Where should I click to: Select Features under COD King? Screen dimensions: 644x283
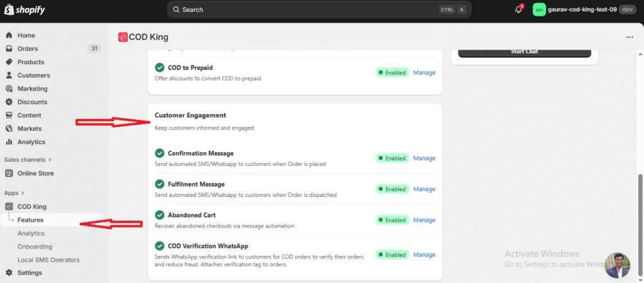pyautogui.click(x=30, y=220)
